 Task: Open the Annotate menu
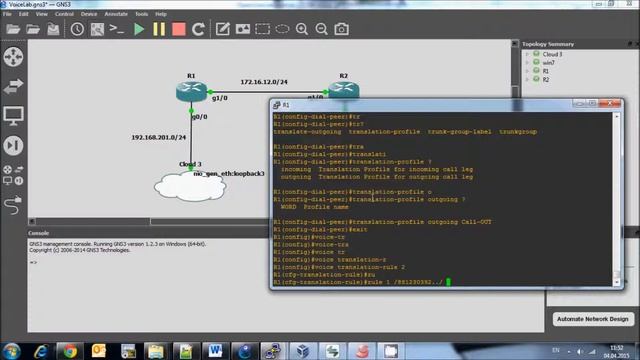pos(116,14)
